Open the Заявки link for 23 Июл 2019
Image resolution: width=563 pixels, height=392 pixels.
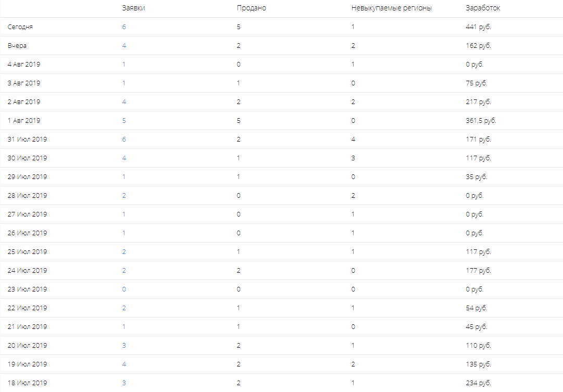(124, 289)
